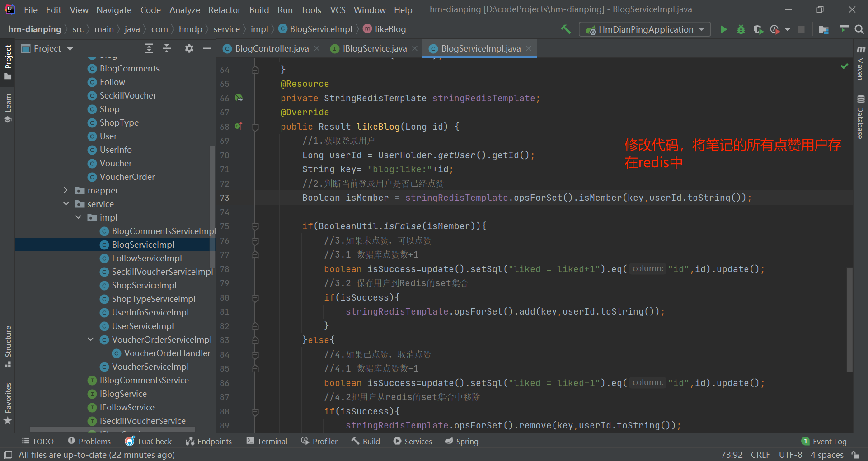Open the VCS menu

(338, 9)
